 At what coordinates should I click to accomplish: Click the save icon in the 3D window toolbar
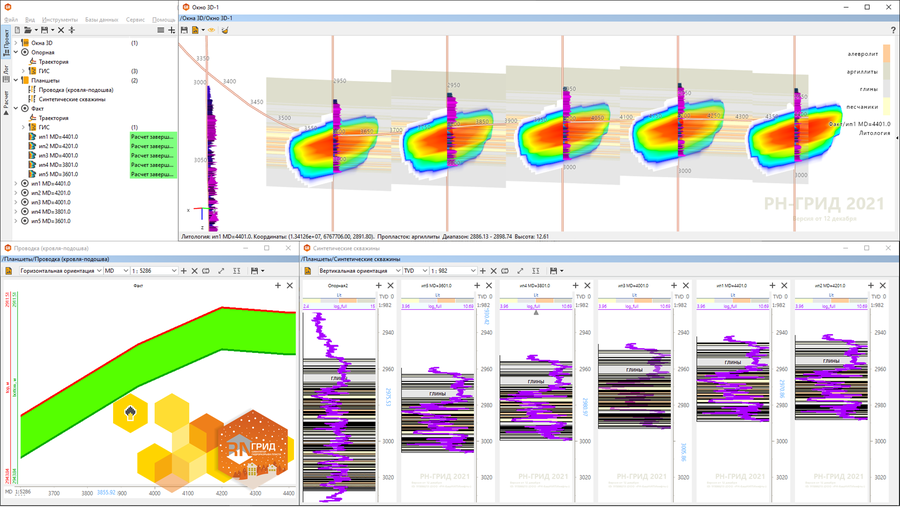point(185,30)
